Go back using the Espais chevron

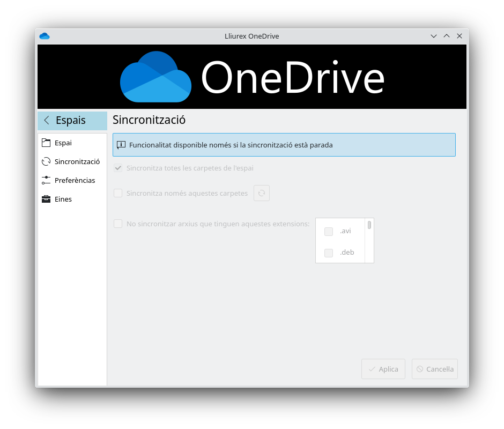(47, 121)
